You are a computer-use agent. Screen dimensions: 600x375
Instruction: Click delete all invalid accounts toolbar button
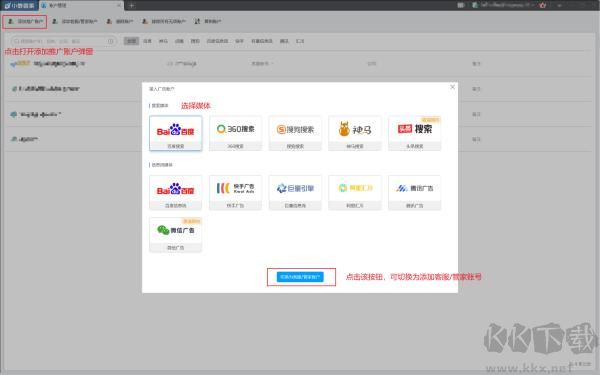click(x=164, y=21)
